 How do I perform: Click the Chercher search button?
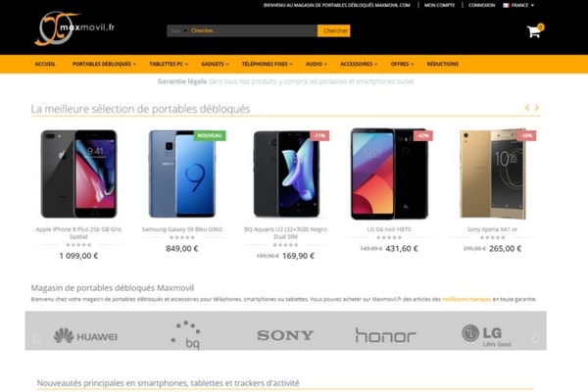(x=334, y=30)
